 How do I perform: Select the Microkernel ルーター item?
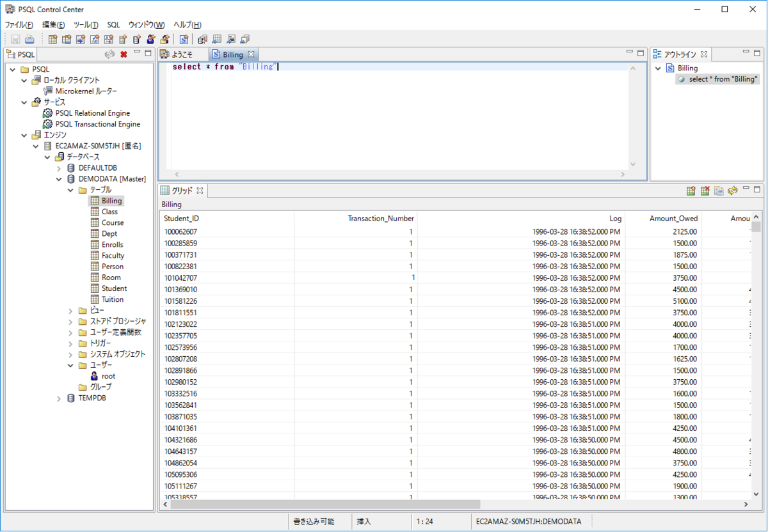[x=86, y=91]
